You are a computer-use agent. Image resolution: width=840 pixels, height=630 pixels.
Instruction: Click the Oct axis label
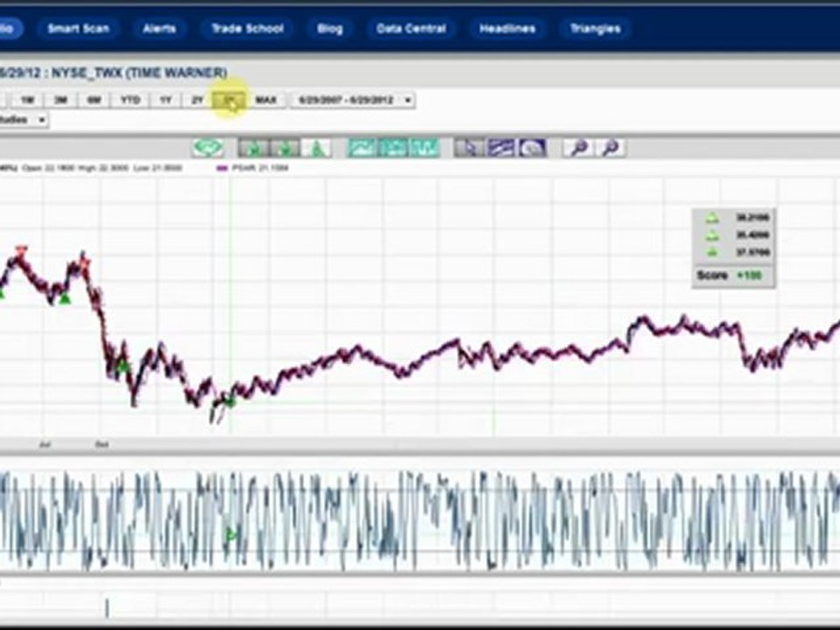(101, 444)
